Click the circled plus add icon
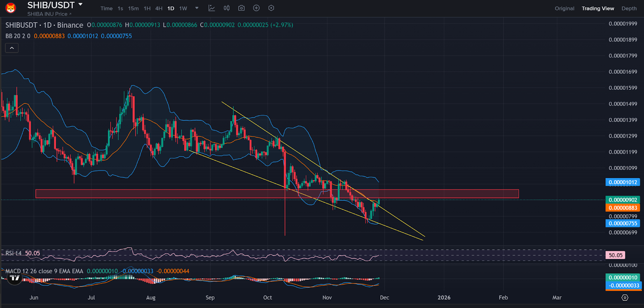The width and height of the screenshot is (644, 308). [256, 8]
